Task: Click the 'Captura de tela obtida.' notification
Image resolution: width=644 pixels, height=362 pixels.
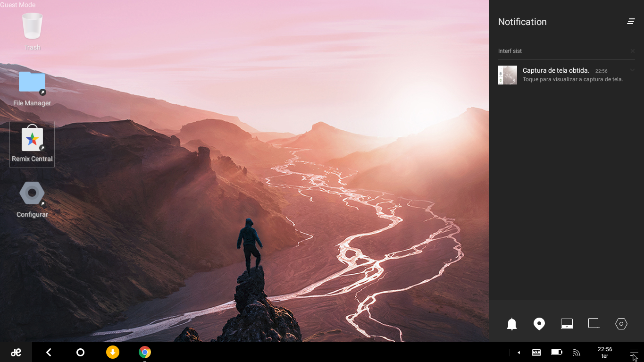Action: point(556,70)
